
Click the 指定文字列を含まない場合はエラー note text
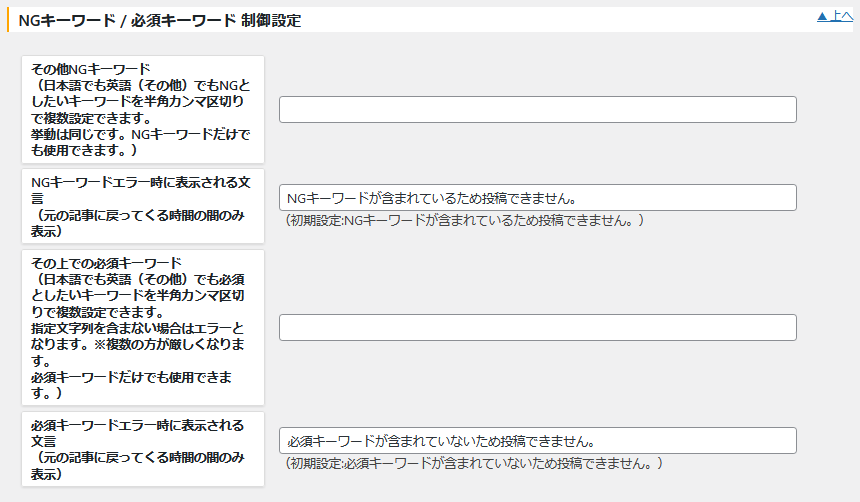coord(136,328)
